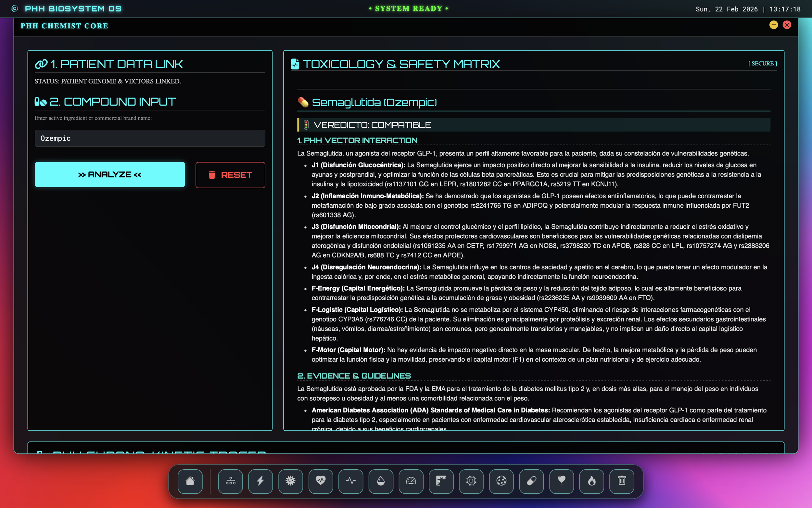The image size is (812, 508).
Task: Click the SECURE label in toxicology panel
Action: pos(762,63)
